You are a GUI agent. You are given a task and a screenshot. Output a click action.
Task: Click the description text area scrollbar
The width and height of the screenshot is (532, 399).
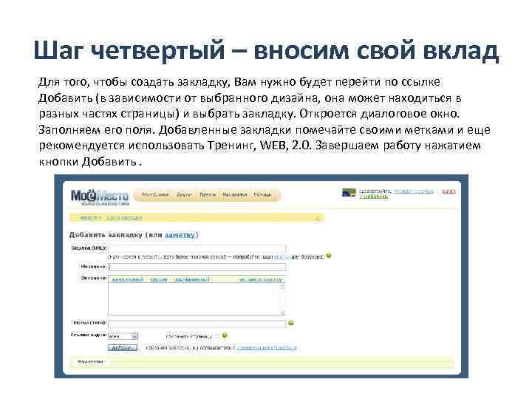click(282, 299)
